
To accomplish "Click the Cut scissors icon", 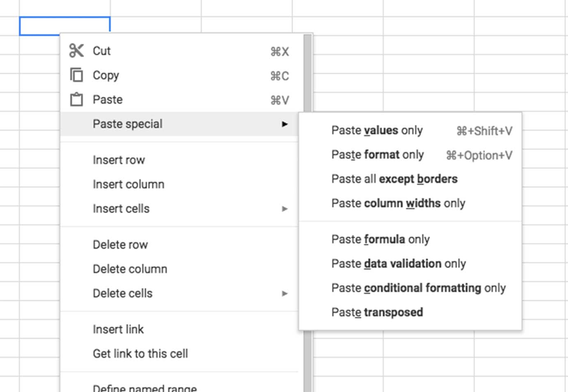I will click(x=76, y=51).
